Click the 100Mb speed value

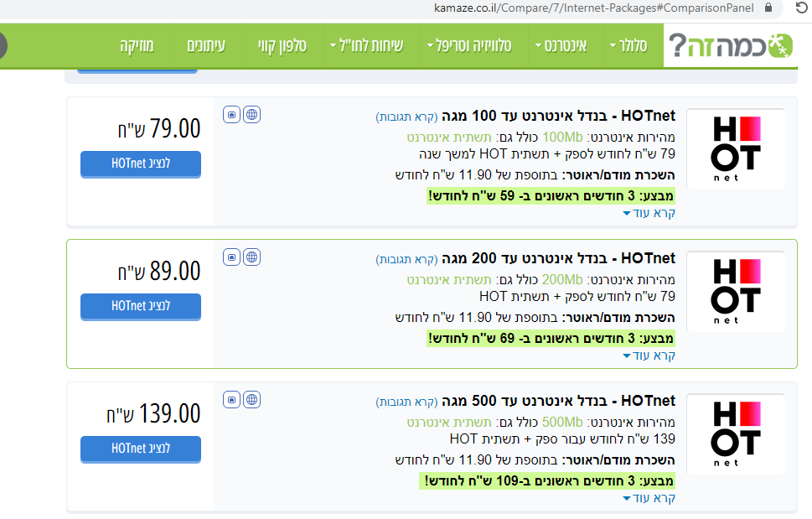[x=562, y=138]
